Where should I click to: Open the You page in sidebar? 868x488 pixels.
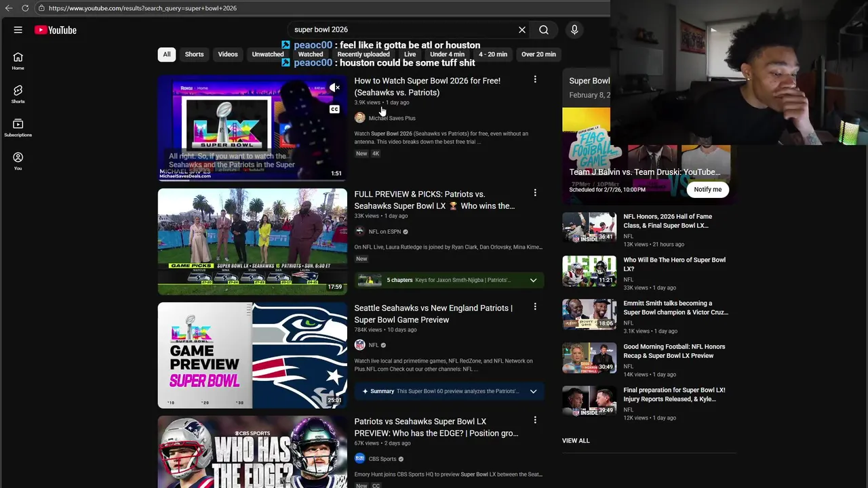point(18,161)
